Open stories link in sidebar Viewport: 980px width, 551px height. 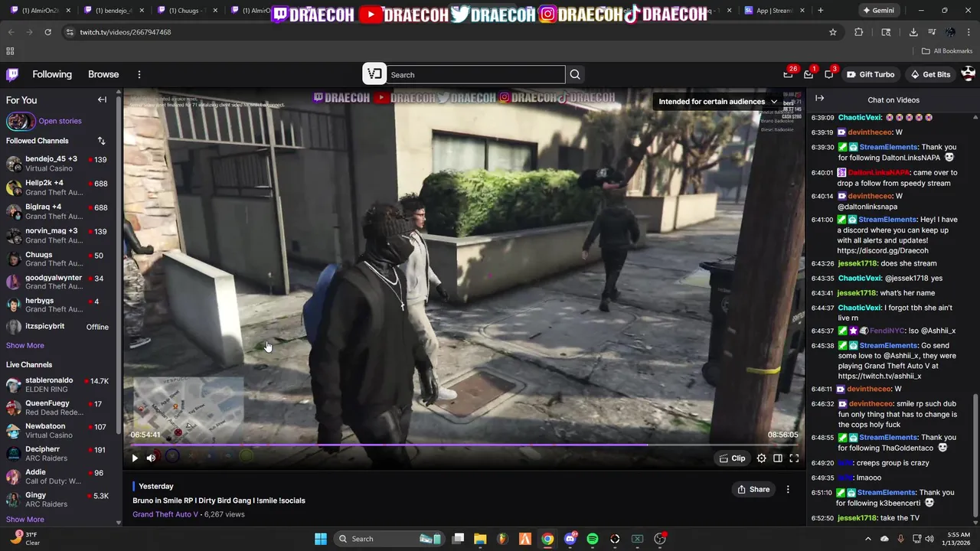point(60,121)
